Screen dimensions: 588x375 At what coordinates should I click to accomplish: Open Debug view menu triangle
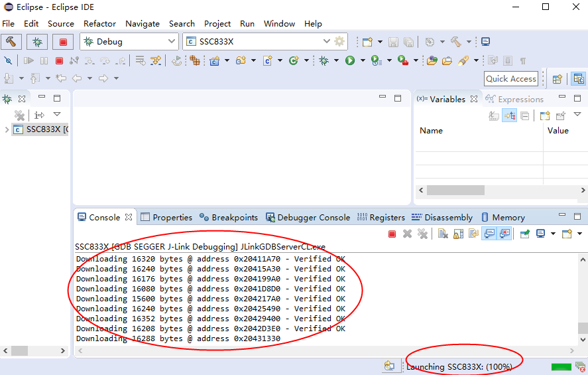point(57,114)
